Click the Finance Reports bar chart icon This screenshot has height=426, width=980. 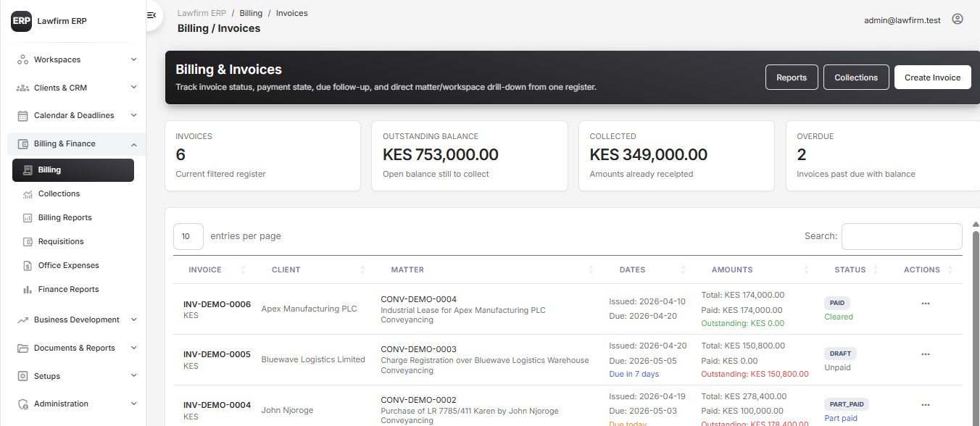[28, 290]
